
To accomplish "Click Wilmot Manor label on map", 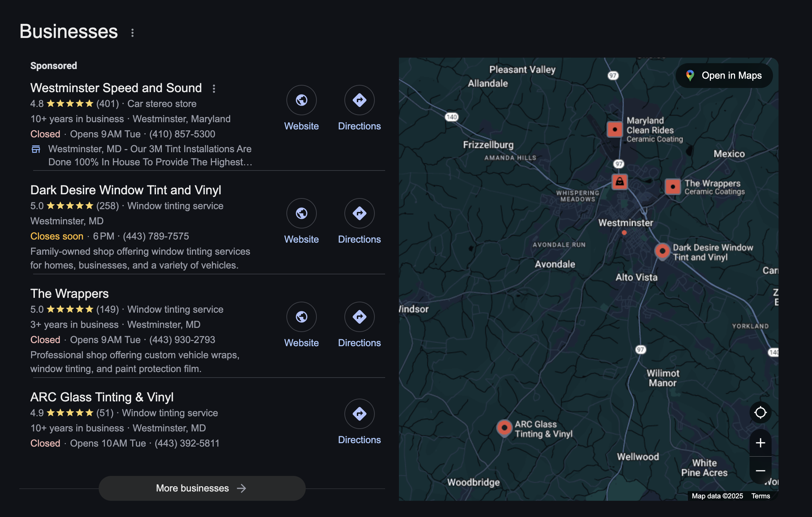I will point(663,378).
